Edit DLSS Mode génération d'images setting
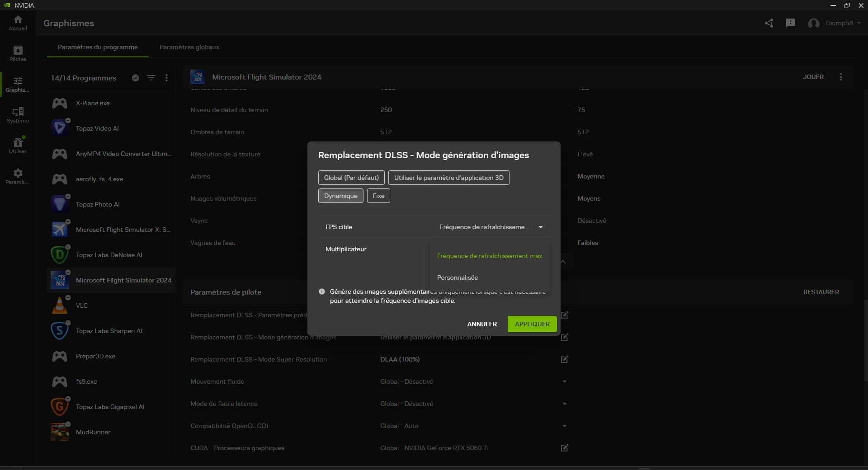Viewport: 868px width, 470px height. tap(565, 337)
